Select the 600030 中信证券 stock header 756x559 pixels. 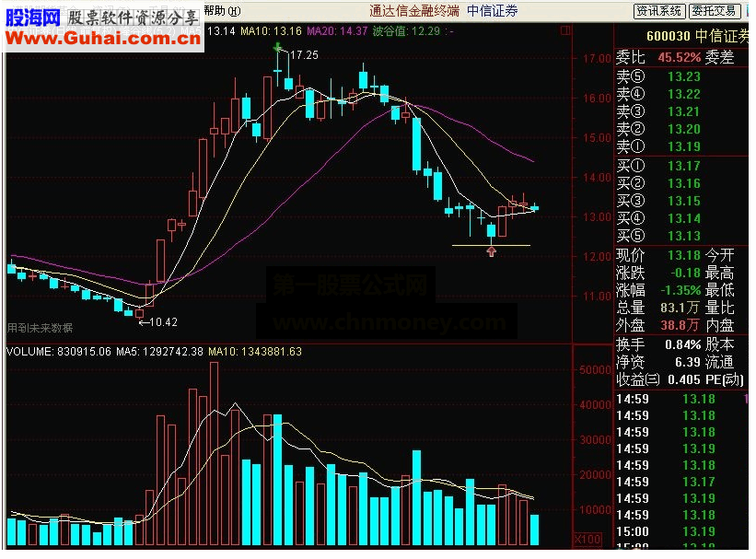coord(697,36)
